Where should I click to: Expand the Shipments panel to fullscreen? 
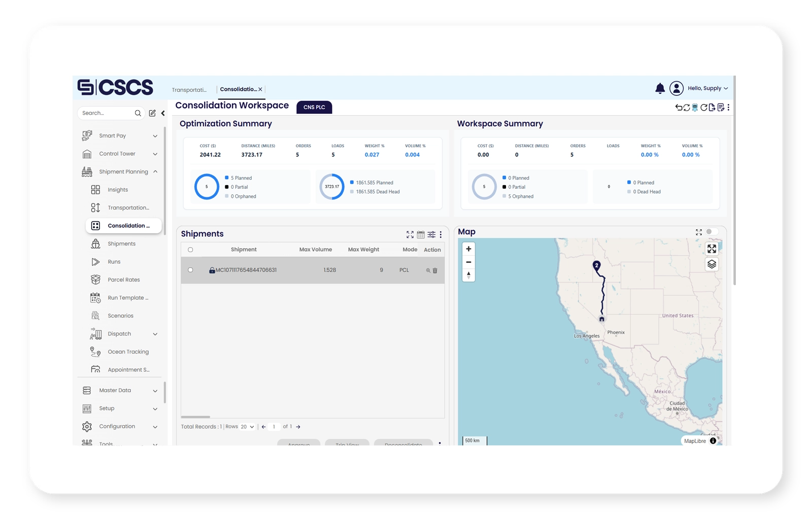pos(410,234)
